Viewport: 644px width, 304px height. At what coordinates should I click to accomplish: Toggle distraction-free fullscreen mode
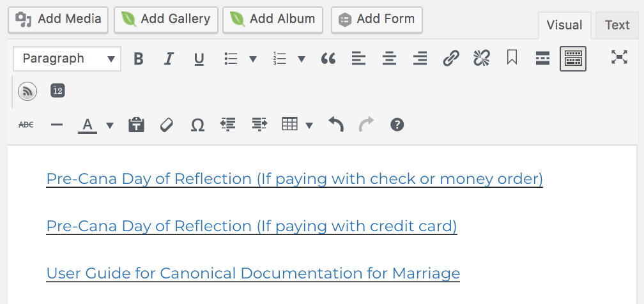click(618, 57)
